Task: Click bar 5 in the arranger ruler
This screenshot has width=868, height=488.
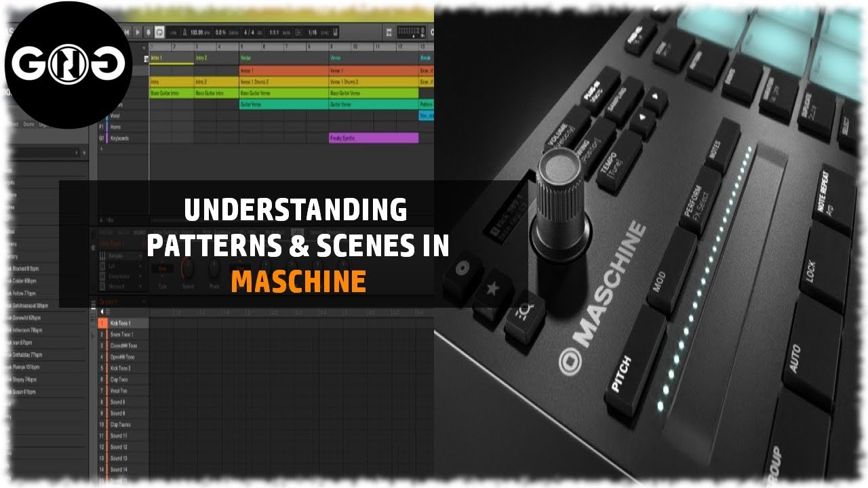Action: pyautogui.click(x=242, y=47)
